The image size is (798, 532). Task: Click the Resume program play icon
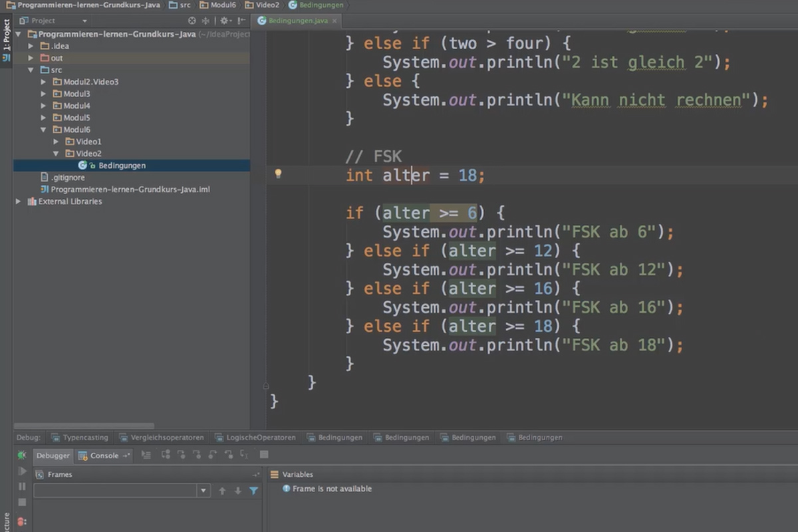[x=22, y=471]
